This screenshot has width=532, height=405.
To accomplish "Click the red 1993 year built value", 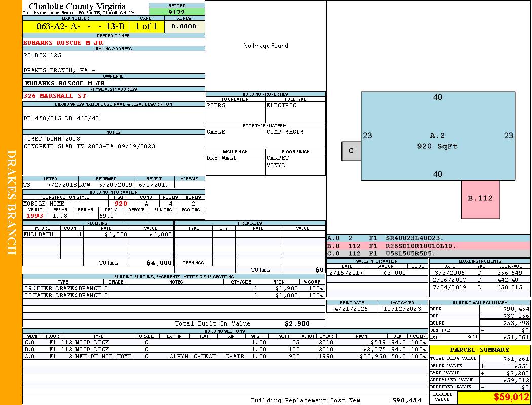I will (x=35, y=215).
